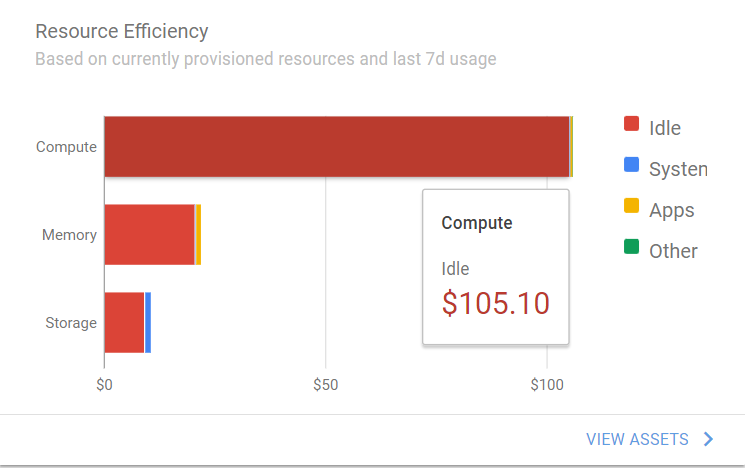Select the Other legend label
Viewport: 745px width, 468px height.
(673, 251)
